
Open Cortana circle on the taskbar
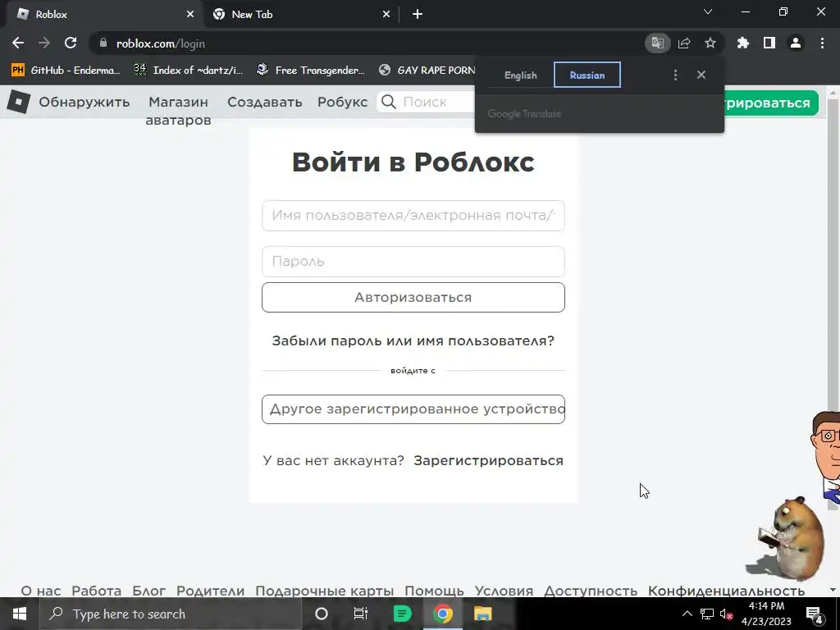pos(322,614)
